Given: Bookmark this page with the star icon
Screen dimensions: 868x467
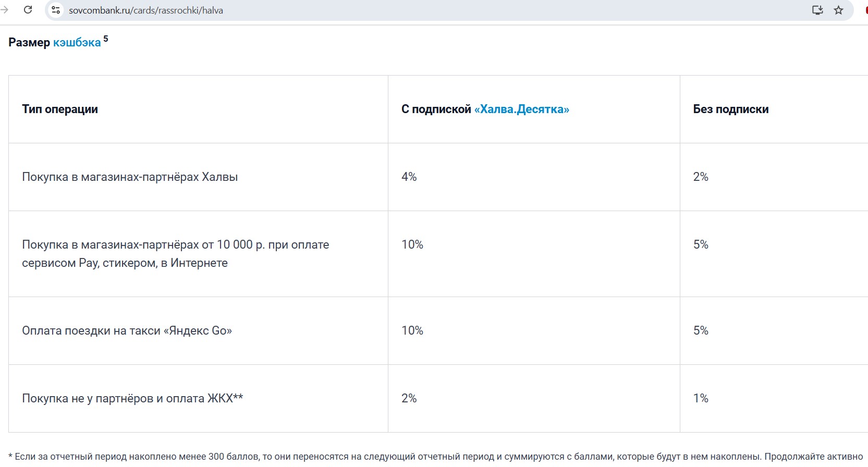Looking at the screenshot, I should click(838, 10).
